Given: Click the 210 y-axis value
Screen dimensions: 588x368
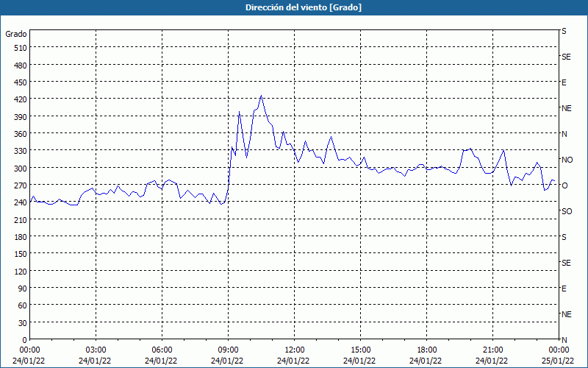Looking at the screenshot, I should click(x=21, y=219).
